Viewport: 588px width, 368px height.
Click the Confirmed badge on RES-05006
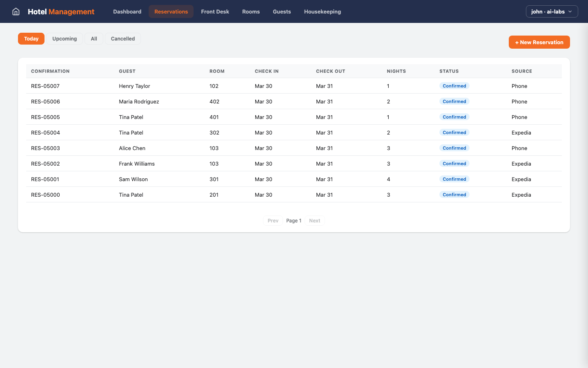454,101
